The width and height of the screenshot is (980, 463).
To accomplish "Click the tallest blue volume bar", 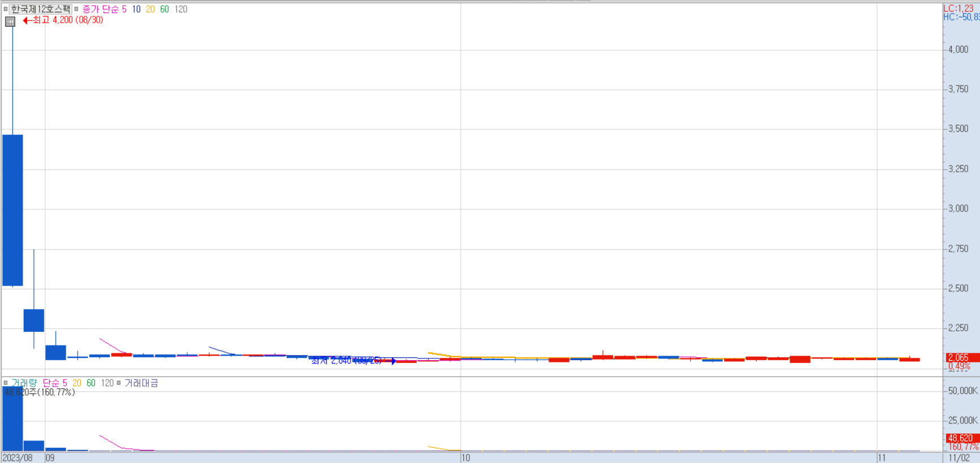I will [12, 419].
